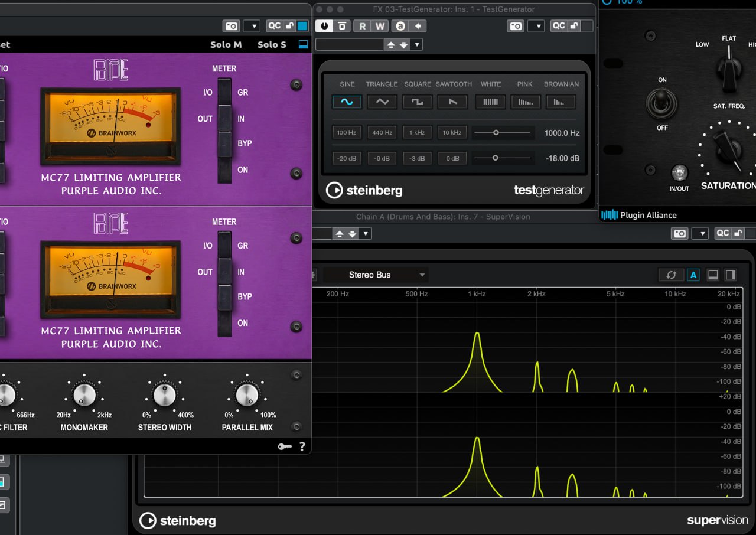The image size is (756, 535).
Task: Click the SuperVision reset measurement arrows icon
Action: pyautogui.click(x=671, y=275)
